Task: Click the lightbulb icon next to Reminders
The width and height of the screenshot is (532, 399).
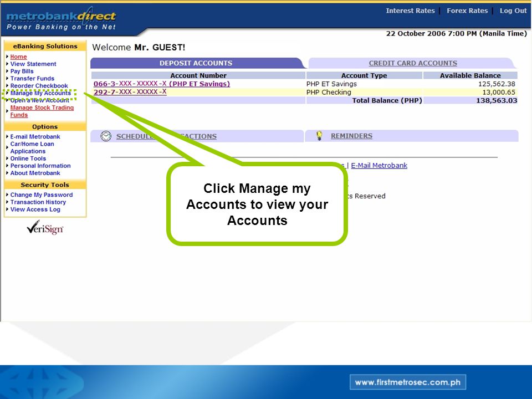Action: click(319, 136)
